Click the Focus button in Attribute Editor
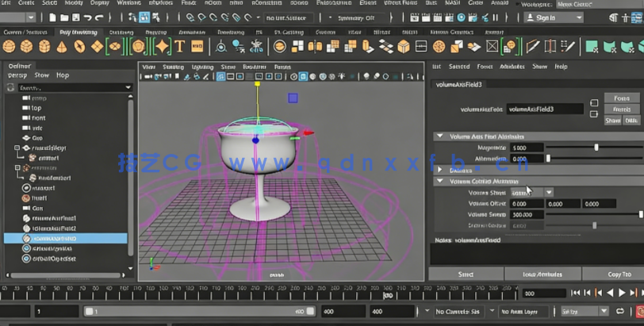 pyautogui.click(x=621, y=98)
